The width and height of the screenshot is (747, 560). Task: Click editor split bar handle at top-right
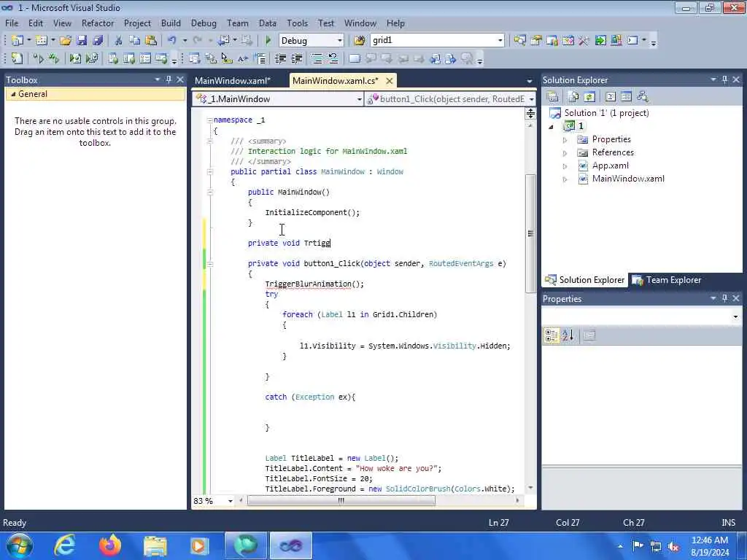click(x=530, y=113)
